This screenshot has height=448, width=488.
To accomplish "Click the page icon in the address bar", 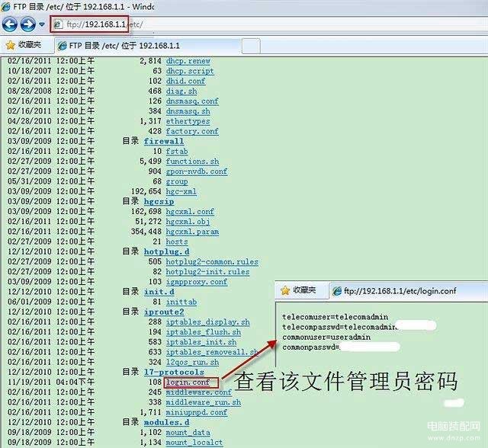I will (58, 24).
